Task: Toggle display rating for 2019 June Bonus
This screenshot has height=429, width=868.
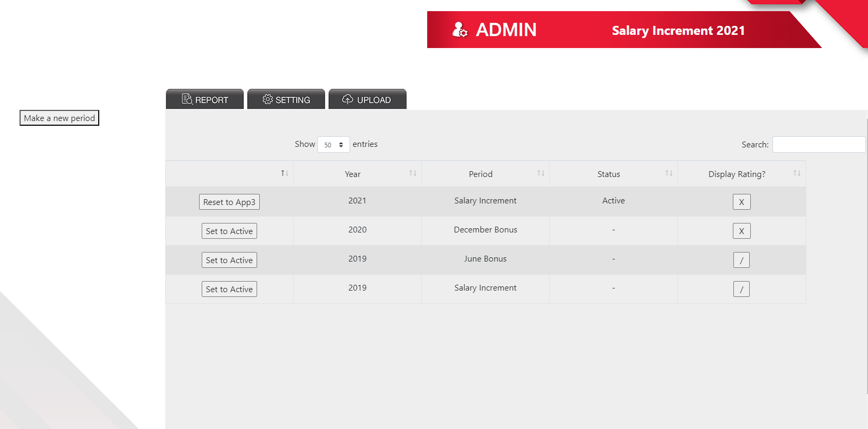Action: [x=741, y=260]
